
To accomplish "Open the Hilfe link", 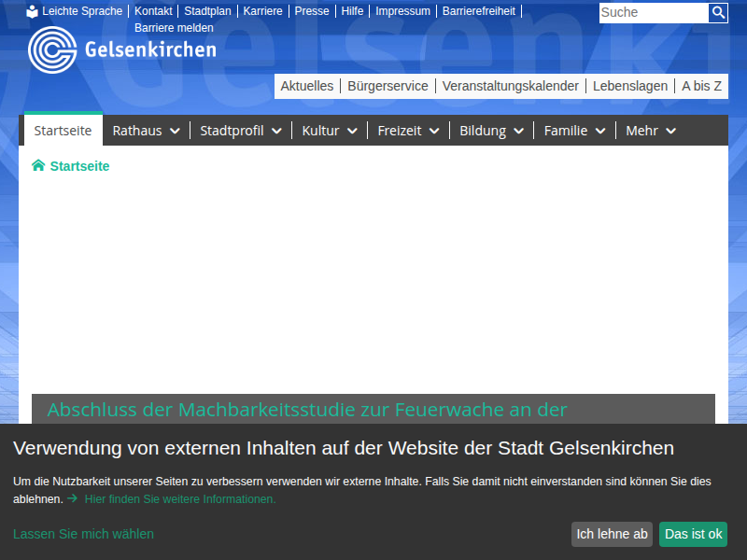I will 352,11.
